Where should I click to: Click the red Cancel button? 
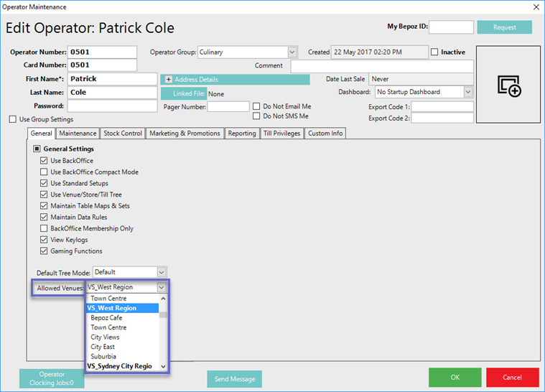coord(512,378)
